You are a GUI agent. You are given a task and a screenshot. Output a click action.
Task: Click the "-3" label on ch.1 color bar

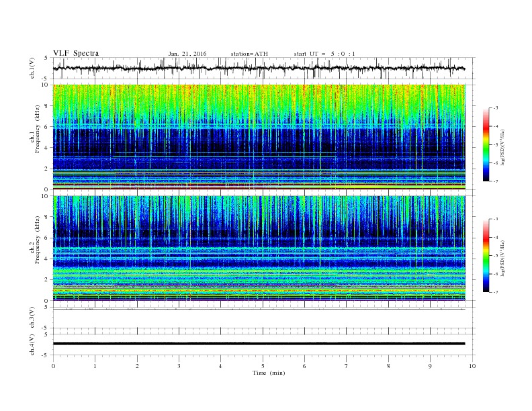(496, 108)
